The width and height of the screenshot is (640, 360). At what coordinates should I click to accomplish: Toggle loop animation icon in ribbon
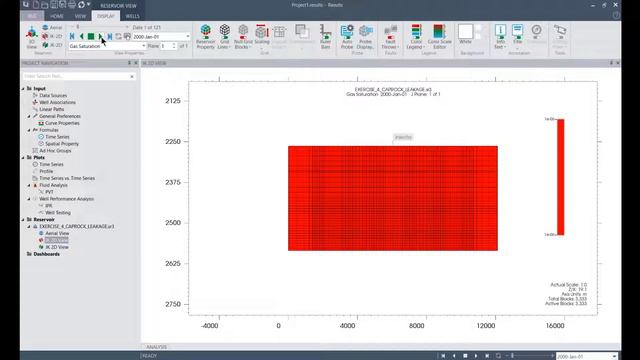(118, 37)
